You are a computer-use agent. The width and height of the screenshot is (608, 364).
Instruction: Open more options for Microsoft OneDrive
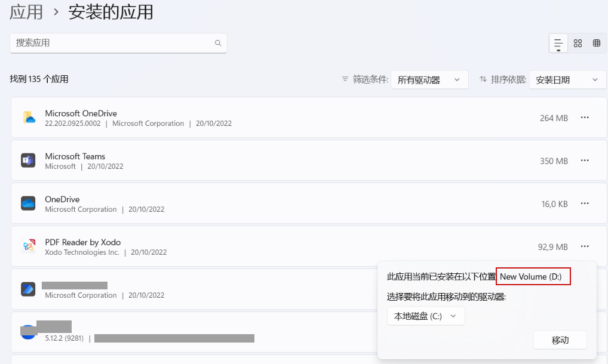coord(585,118)
